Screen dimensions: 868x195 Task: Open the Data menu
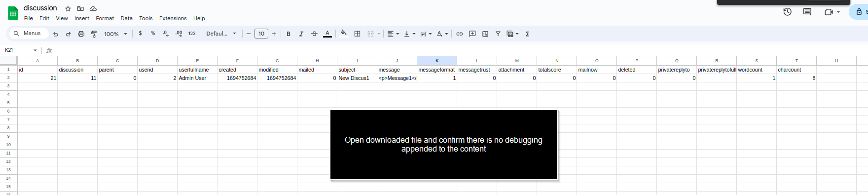pos(127,18)
